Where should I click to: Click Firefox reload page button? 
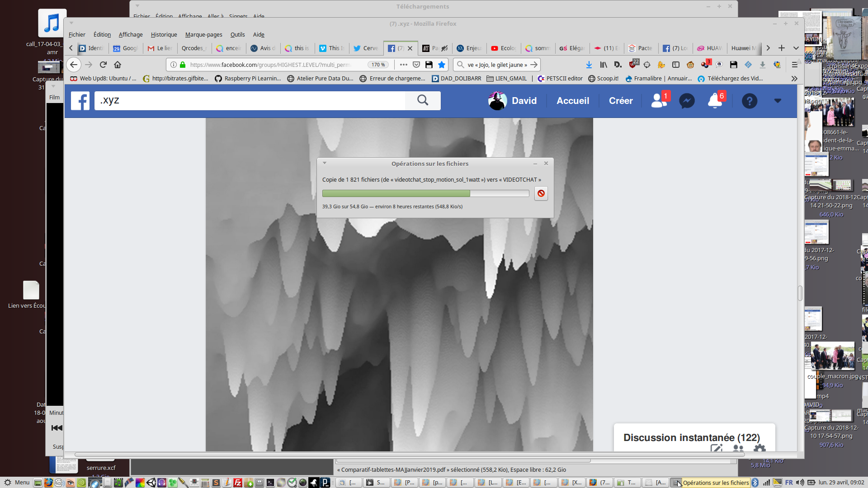(103, 65)
